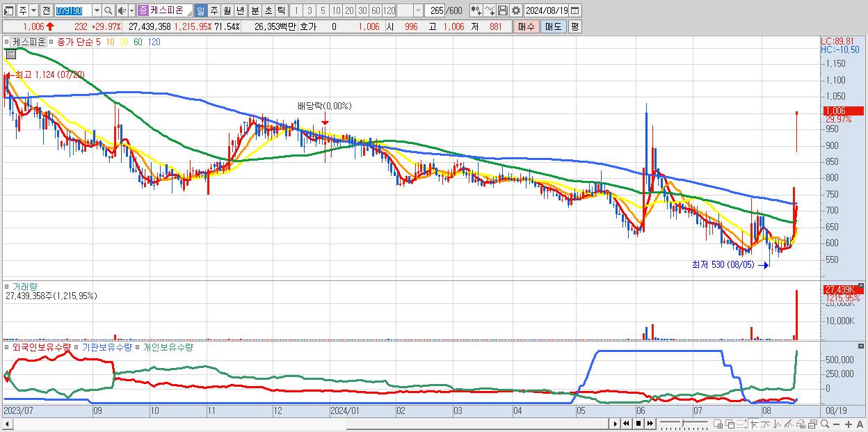Select the 일 daily chart period

(x=200, y=10)
